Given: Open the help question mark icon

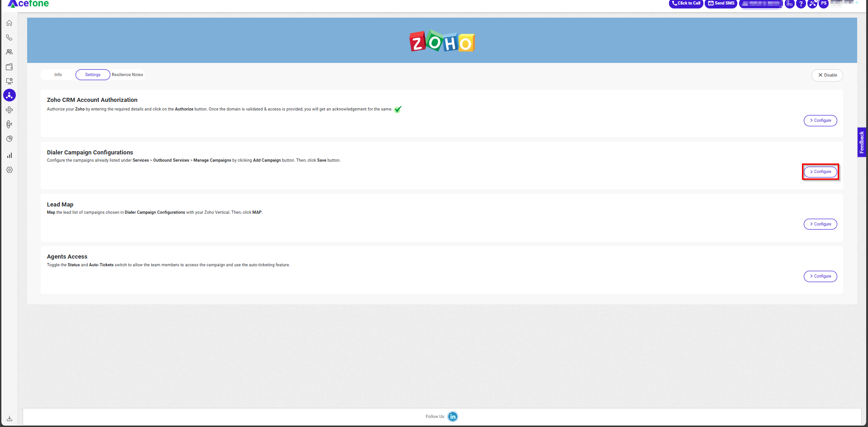Looking at the screenshot, I should coord(801,4).
